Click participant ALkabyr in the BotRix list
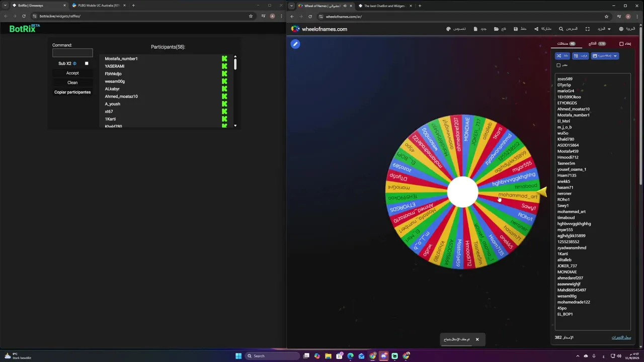This screenshot has width=644, height=362. [112, 89]
